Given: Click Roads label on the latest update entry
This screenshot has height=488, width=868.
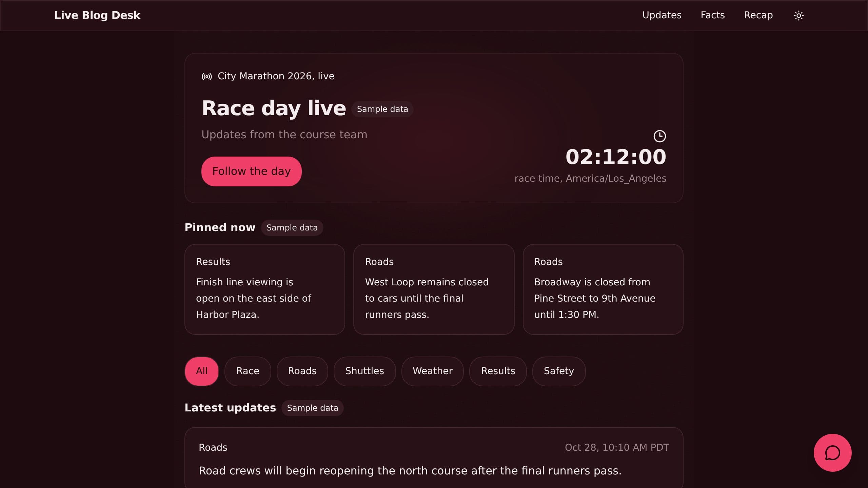Looking at the screenshot, I should 213,447.
